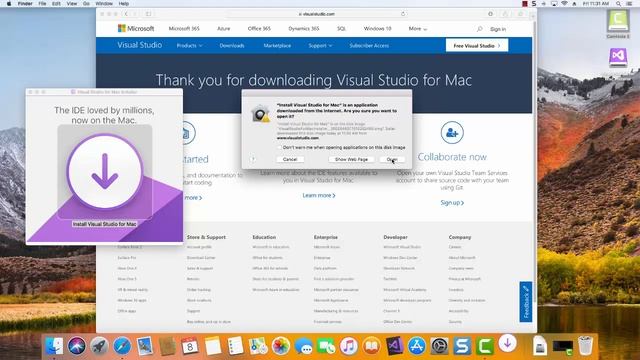Click the Wi-Fi icon in the menu bar
The height and width of the screenshot is (360, 640).
(564, 4)
